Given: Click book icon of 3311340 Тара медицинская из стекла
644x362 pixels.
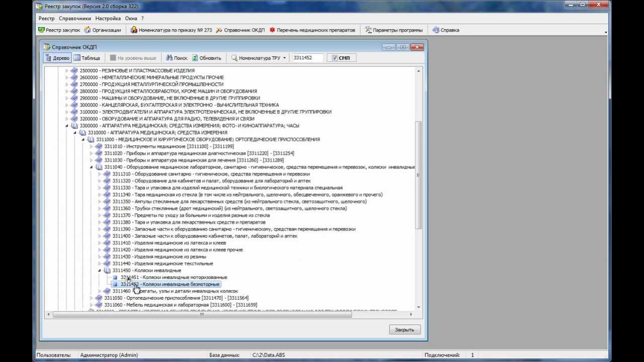Looking at the screenshot, I should click(x=107, y=195).
